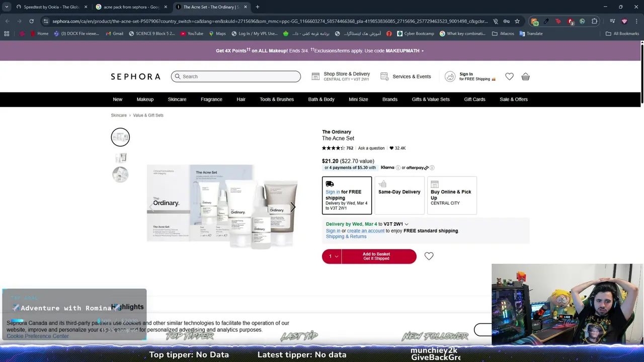Select the first product thumbnail
The height and width of the screenshot is (362, 644).
pos(120,137)
